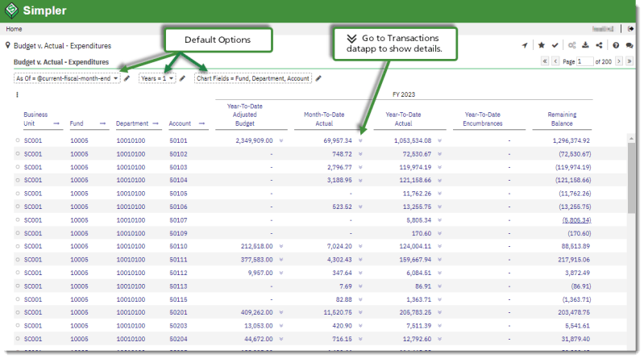Click the navigate arrow icon in the toolbar
The image size is (644, 359).
coord(525,45)
